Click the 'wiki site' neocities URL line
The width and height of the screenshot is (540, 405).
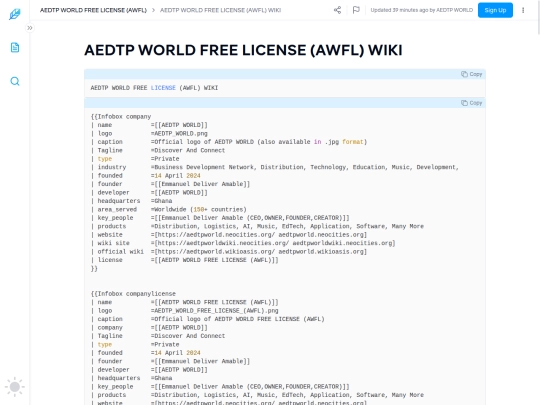243,243
